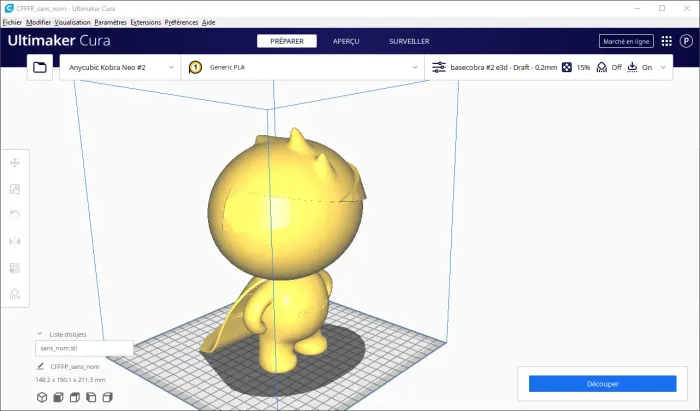Open the account profile P icon

[x=686, y=41]
